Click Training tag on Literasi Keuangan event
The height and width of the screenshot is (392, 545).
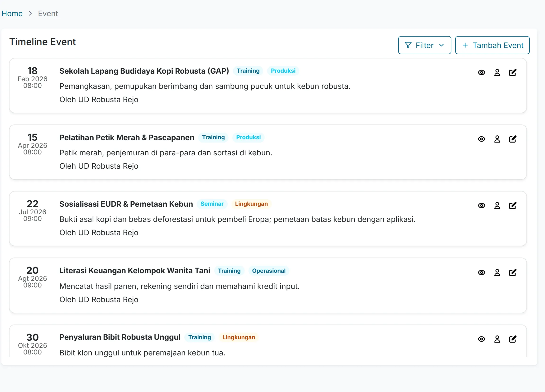pyautogui.click(x=229, y=271)
